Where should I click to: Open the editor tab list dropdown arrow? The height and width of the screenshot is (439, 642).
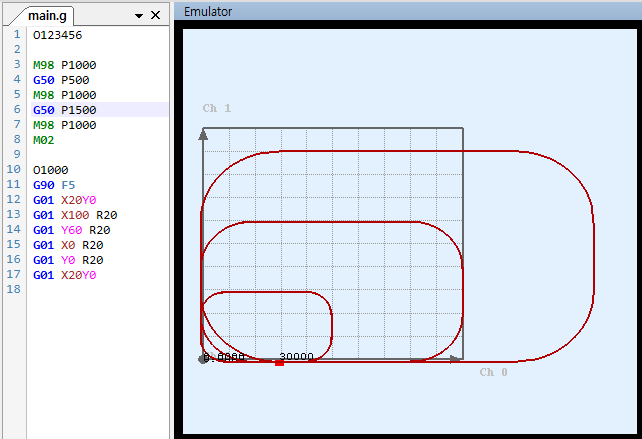pyautogui.click(x=139, y=16)
